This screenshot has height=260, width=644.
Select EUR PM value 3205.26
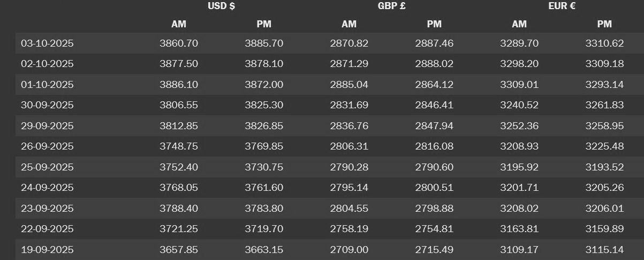(604, 188)
